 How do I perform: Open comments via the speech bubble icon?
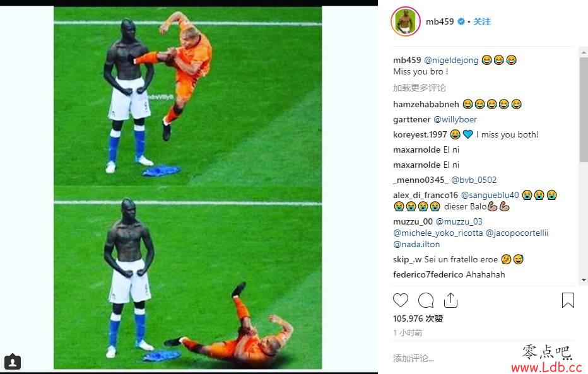[x=426, y=301]
